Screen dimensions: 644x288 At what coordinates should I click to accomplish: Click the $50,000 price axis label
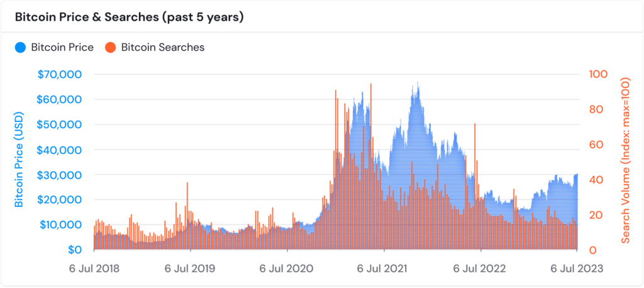point(60,125)
